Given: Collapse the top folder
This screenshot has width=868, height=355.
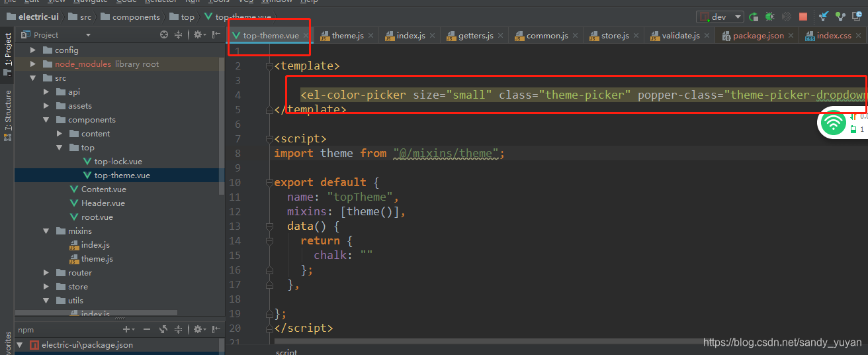Looking at the screenshot, I should coord(59,148).
